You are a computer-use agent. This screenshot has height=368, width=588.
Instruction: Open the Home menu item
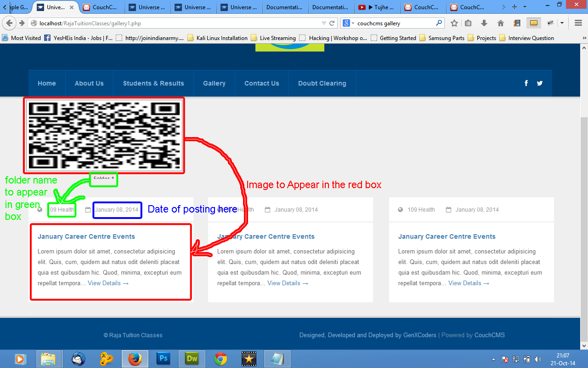pos(47,83)
